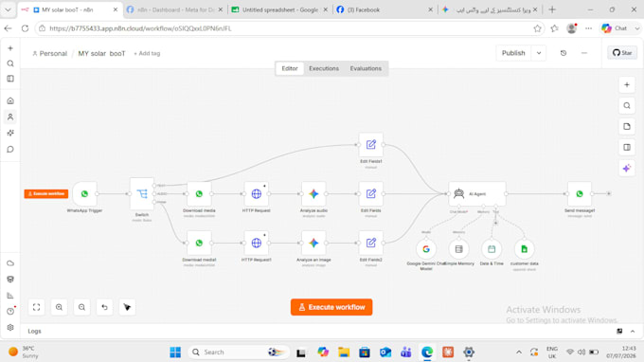Open the Analyze audio node

coord(313,193)
